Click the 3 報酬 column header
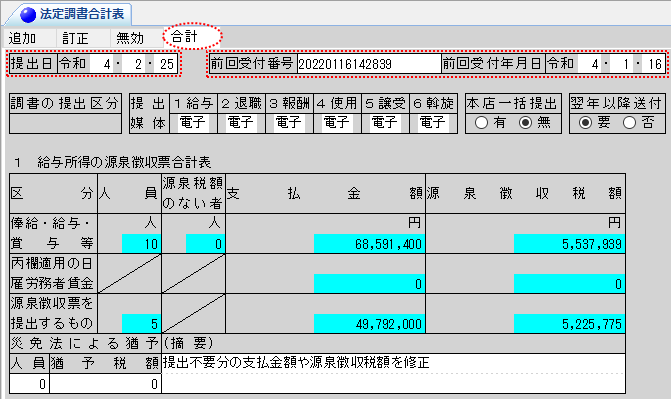671x399 pixels. point(289,104)
